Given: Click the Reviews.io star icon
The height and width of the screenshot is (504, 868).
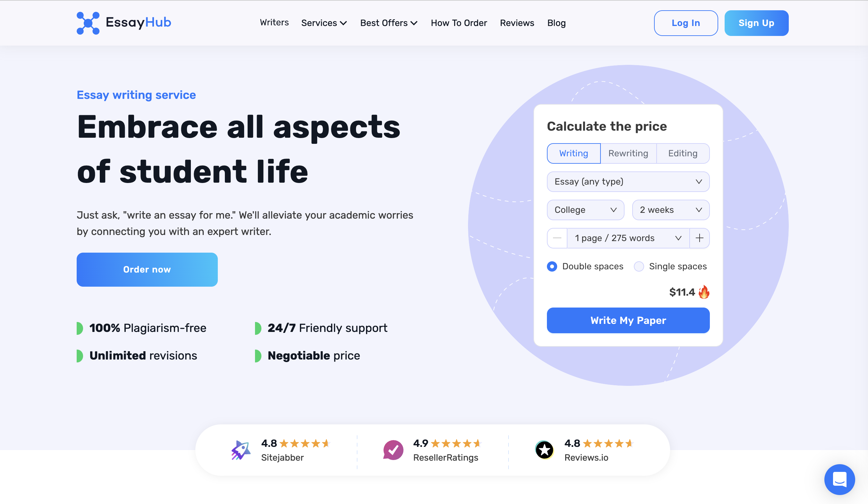Looking at the screenshot, I should point(544,450).
